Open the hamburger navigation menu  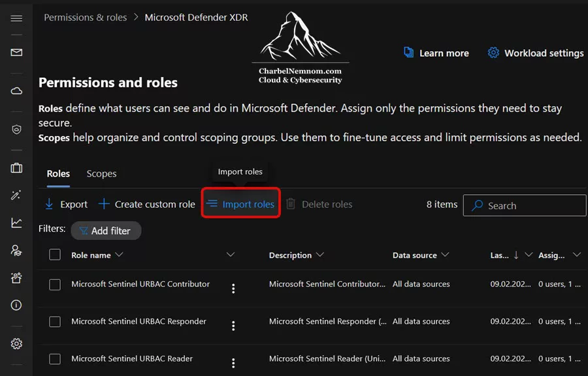16,18
